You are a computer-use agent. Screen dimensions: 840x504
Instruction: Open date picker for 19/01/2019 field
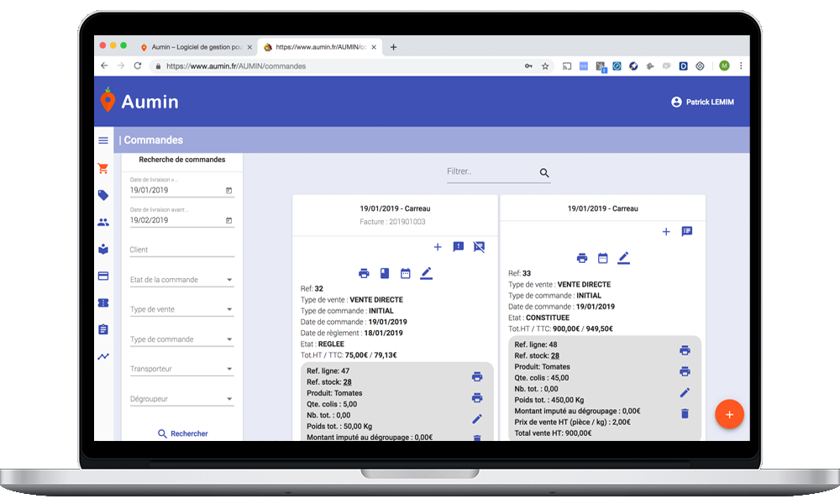point(228,190)
